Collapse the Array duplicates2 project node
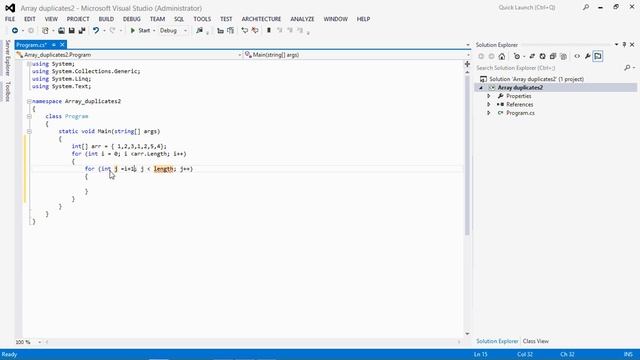The height and width of the screenshot is (360, 640). 481,88
